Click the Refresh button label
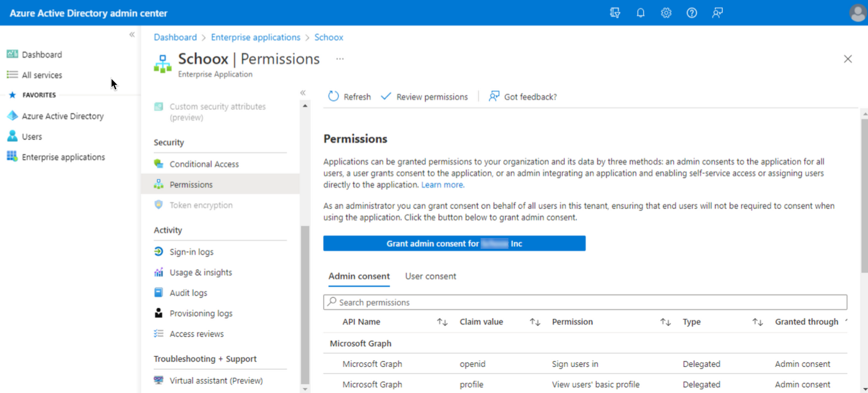This screenshot has width=868, height=393. point(357,97)
